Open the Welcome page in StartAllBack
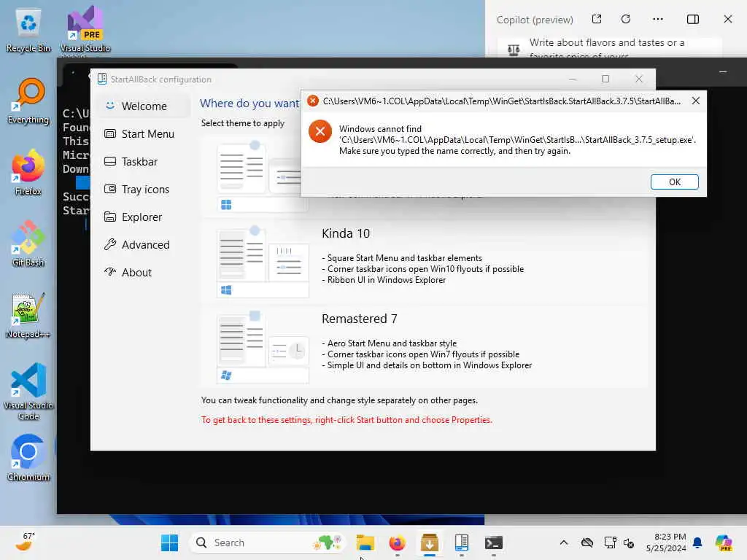Viewport: 747px width, 560px height. [145, 106]
